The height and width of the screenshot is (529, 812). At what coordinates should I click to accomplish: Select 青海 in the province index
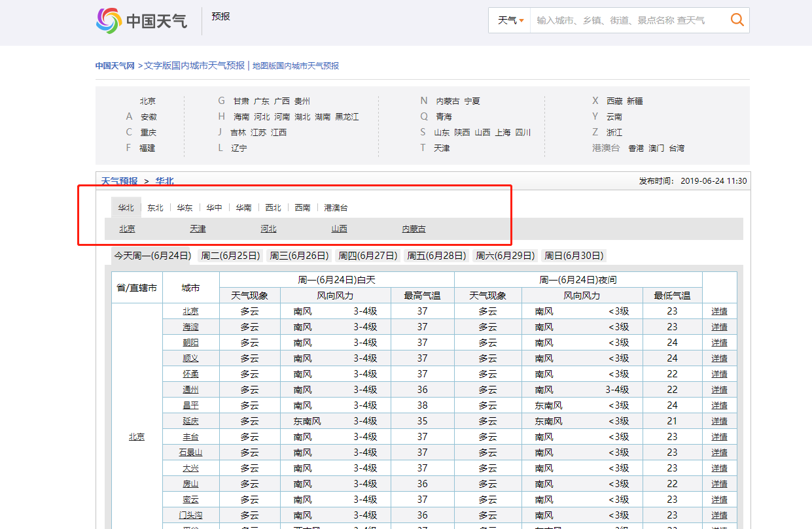point(444,117)
